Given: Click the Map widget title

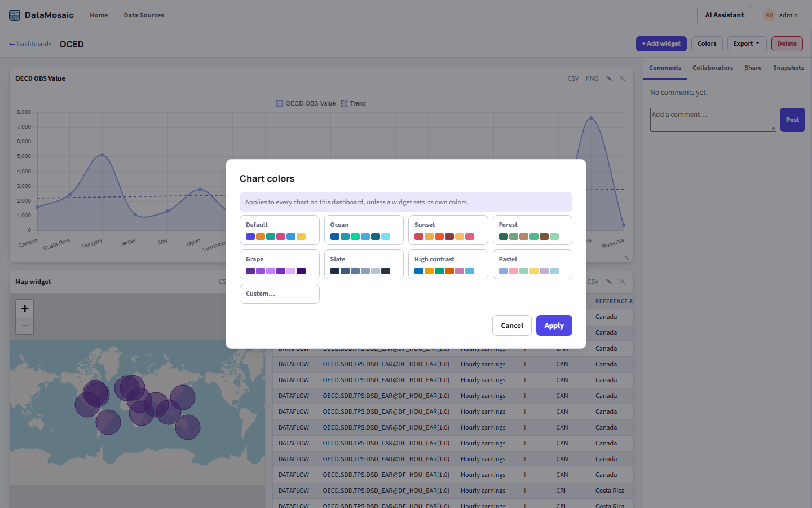Looking at the screenshot, I should [x=33, y=282].
